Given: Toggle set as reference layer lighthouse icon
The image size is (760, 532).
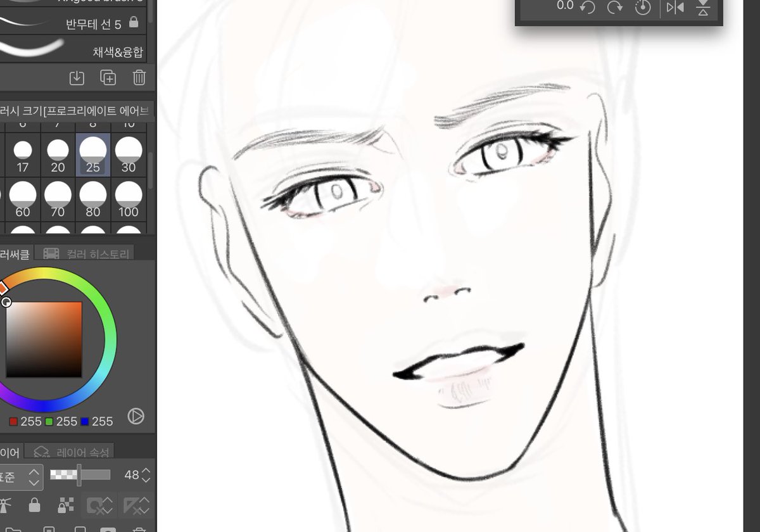Looking at the screenshot, I should [6, 505].
